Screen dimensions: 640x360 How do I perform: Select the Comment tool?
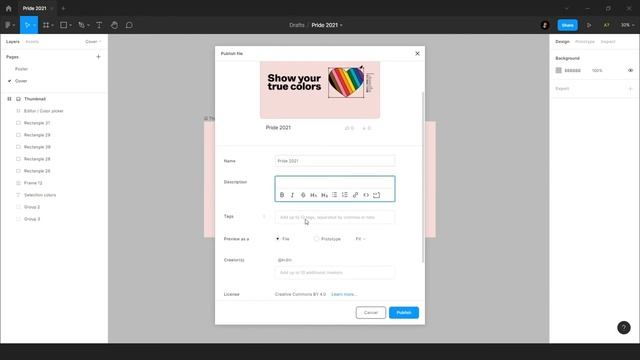coord(129,25)
